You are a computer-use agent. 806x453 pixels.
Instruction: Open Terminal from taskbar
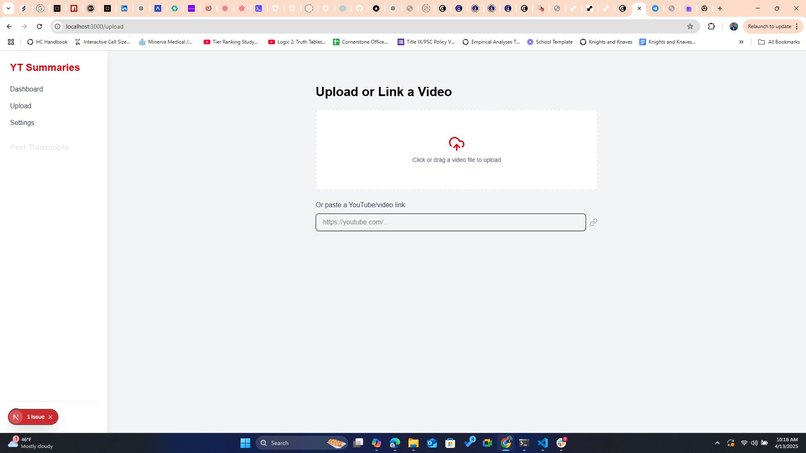tap(524, 443)
